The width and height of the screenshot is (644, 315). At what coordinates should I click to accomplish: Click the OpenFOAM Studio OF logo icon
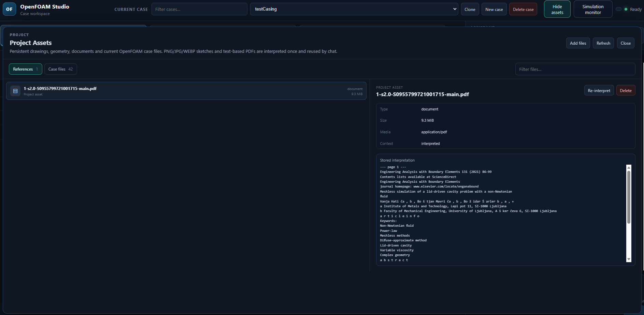(x=9, y=9)
